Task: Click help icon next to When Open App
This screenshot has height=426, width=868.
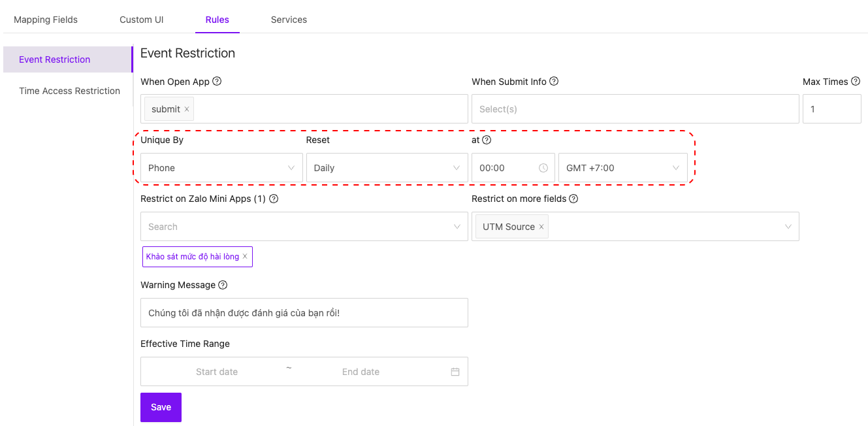Action: (217, 82)
